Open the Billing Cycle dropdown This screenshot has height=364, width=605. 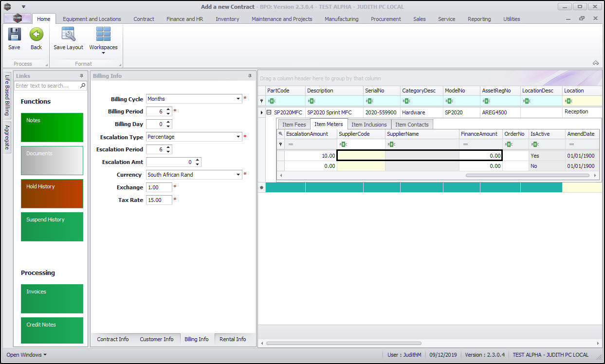click(x=238, y=99)
